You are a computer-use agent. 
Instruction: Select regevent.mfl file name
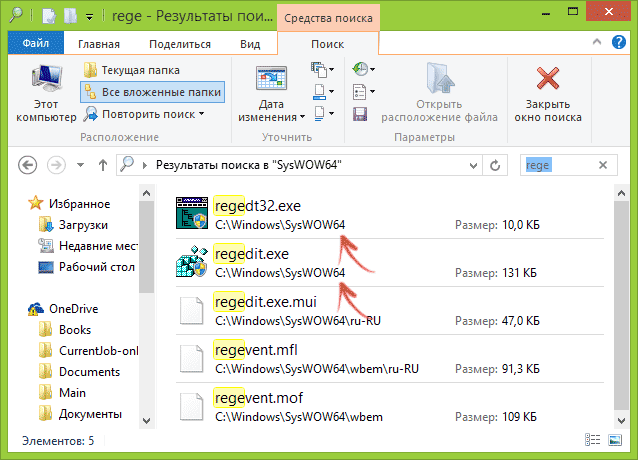(x=256, y=350)
